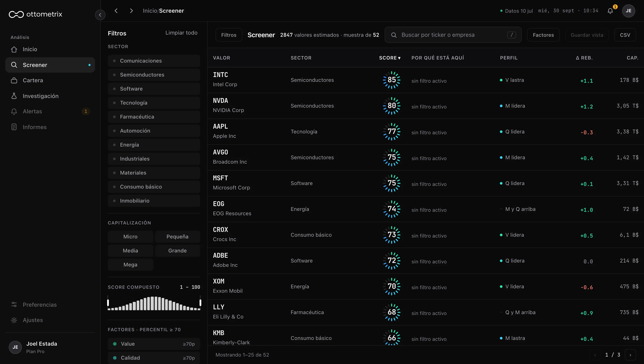Open the Factores panel button
The width and height of the screenshot is (644, 364).
point(543,35)
